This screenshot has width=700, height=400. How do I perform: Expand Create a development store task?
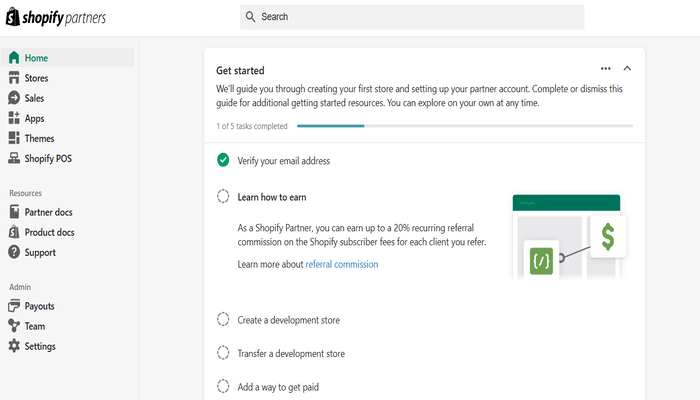(x=288, y=320)
